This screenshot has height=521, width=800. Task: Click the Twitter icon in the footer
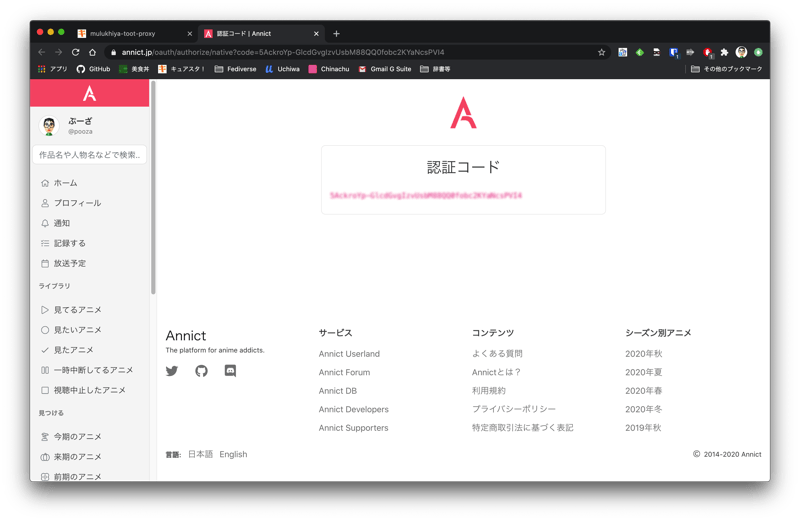tap(172, 371)
